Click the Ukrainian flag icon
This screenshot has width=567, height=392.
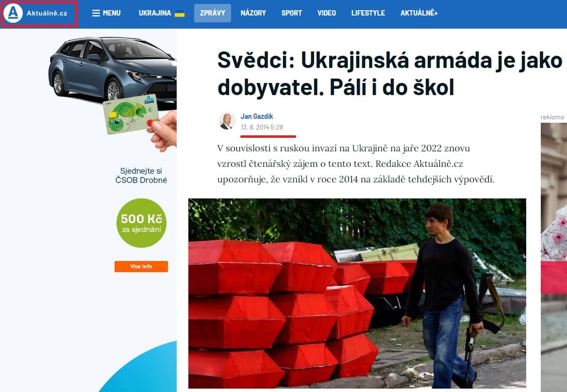coord(179,14)
